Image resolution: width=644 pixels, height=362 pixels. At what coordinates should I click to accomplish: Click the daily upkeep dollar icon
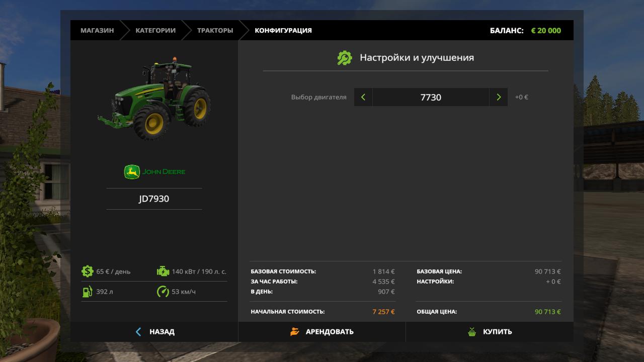pos(88,271)
